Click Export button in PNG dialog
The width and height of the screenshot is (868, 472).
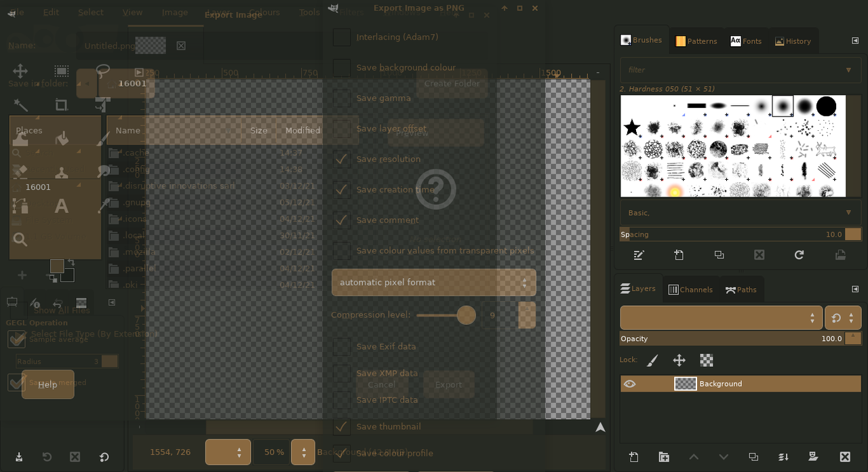pos(448,385)
